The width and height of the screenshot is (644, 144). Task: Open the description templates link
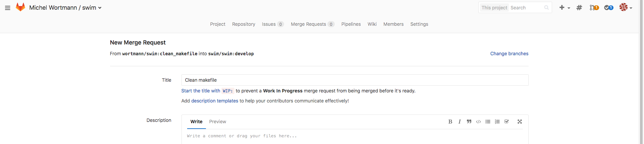pyautogui.click(x=215, y=101)
